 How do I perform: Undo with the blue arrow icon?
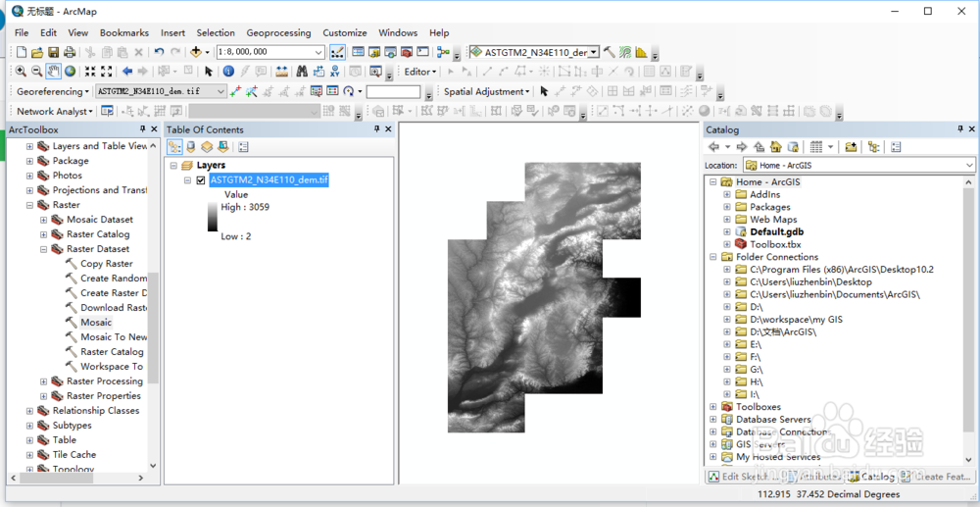coord(159,53)
